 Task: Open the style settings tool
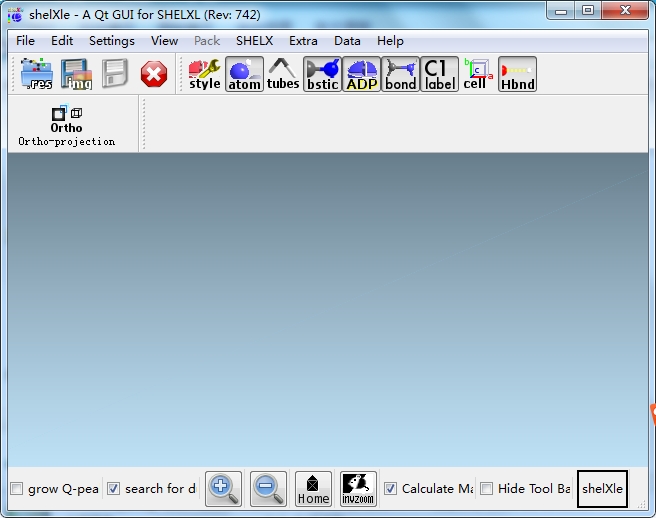pos(205,74)
